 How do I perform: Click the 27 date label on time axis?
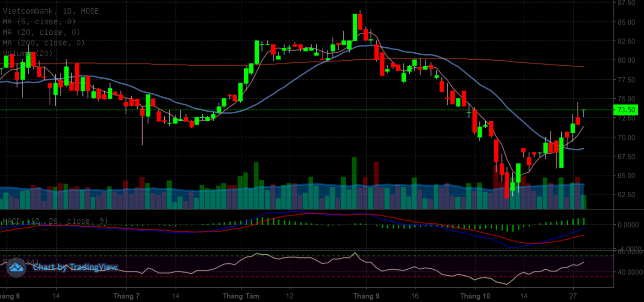pyautogui.click(x=573, y=296)
